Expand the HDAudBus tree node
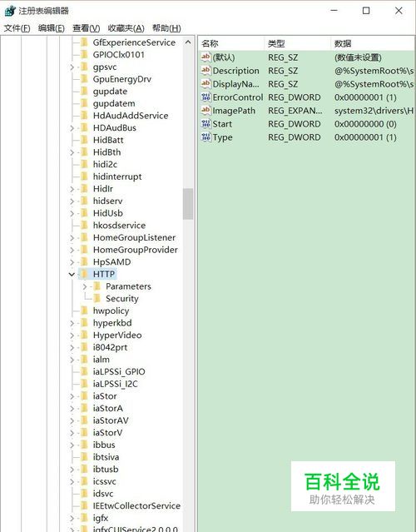The image size is (416, 532). [x=72, y=128]
